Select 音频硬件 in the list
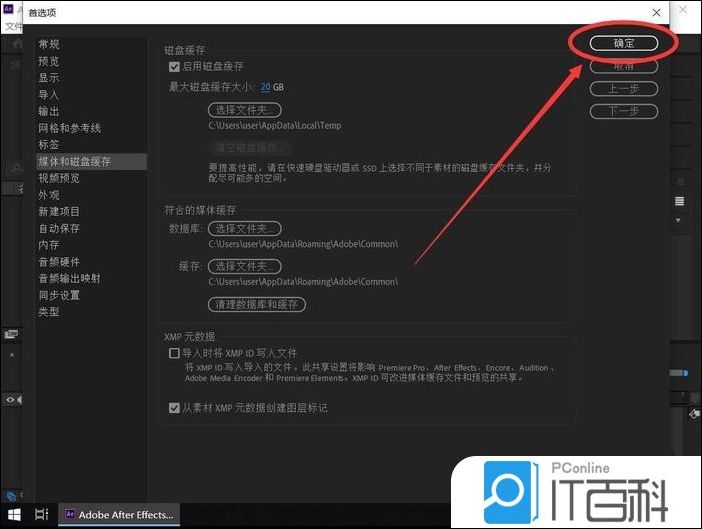 coord(59,262)
